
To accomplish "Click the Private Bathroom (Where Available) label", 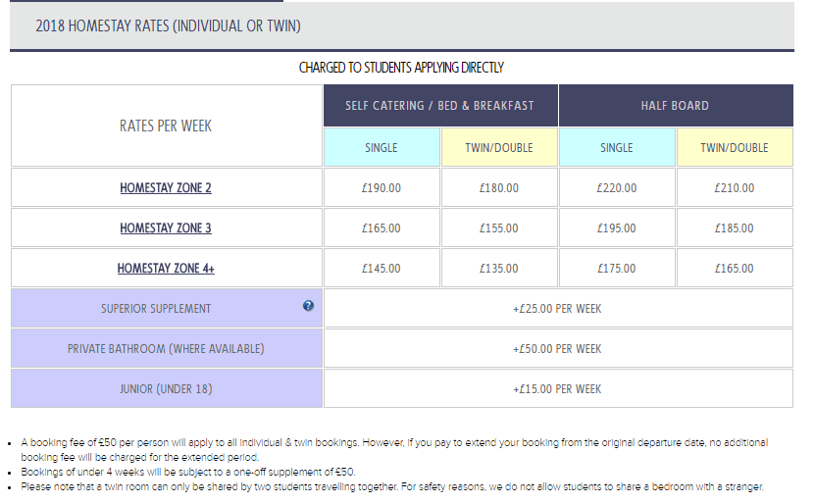I will pyautogui.click(x=166, y=349).
